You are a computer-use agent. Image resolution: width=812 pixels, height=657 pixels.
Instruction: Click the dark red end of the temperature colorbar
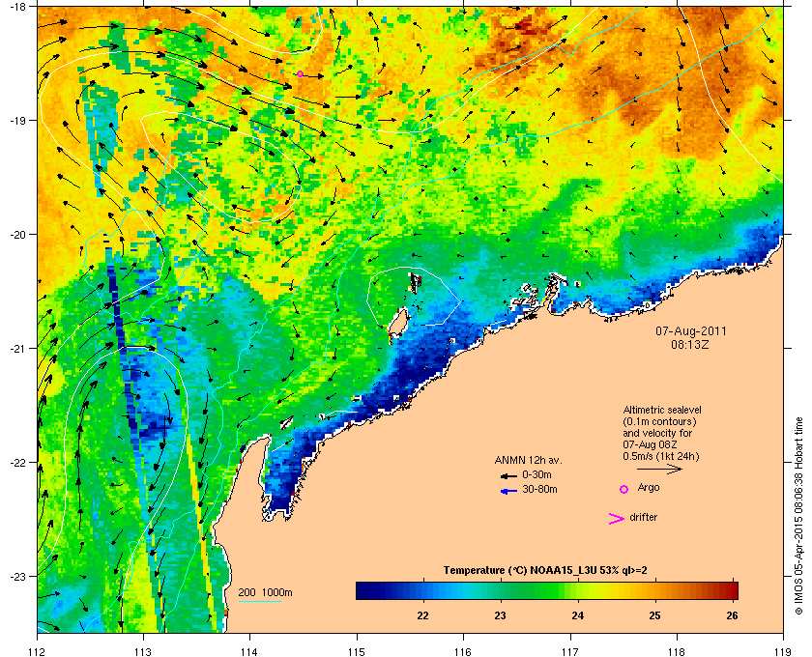pos(733,590)
